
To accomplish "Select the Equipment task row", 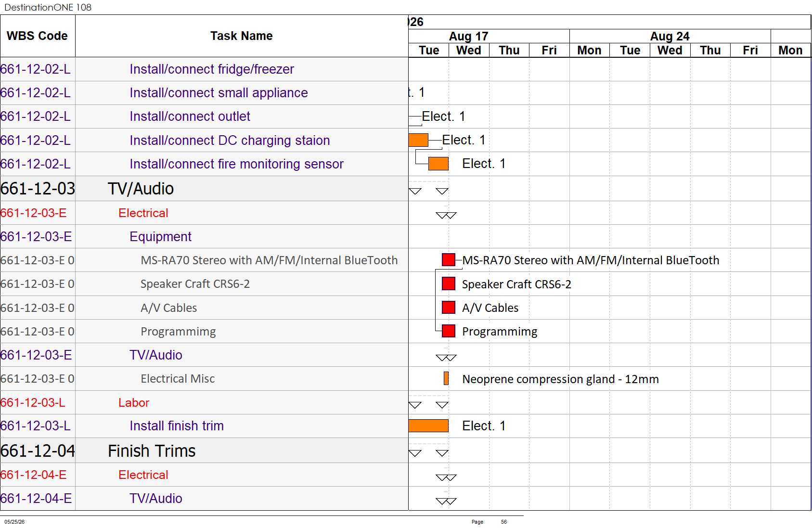I will tap(160, 237).
